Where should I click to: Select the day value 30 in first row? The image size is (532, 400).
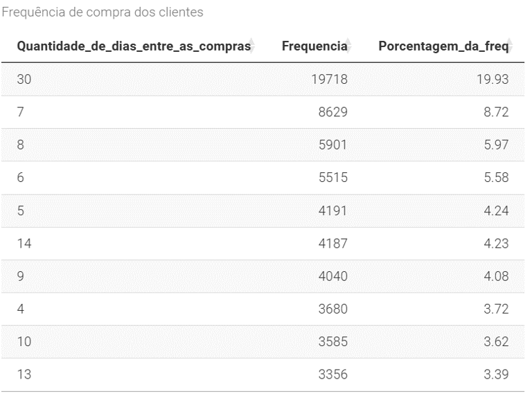(24, 80)
